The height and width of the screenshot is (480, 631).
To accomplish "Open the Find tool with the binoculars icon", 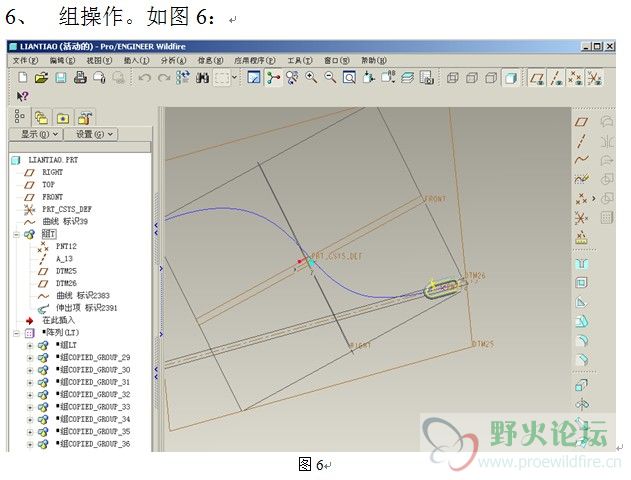I will click(202, 77).
